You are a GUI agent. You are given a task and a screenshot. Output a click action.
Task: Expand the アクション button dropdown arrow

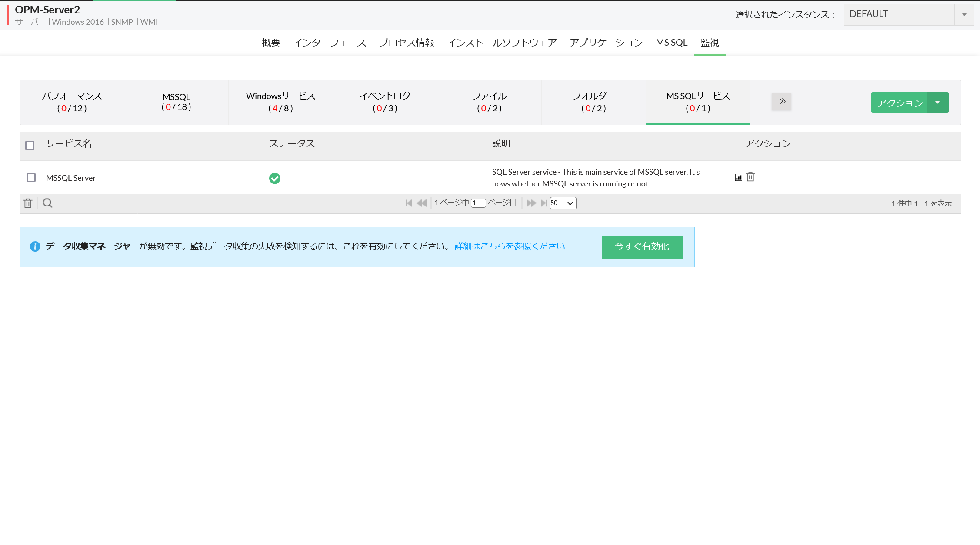pos(938,102)
